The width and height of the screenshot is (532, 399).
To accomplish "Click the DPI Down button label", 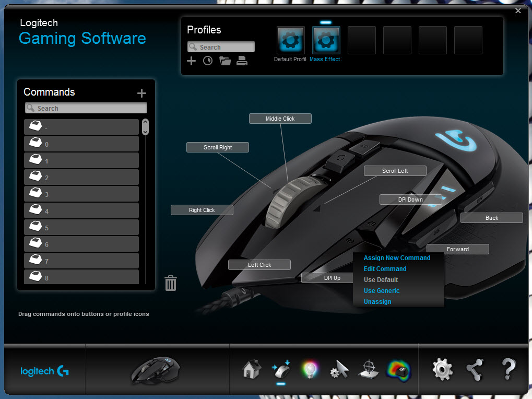I will point(410,199).
